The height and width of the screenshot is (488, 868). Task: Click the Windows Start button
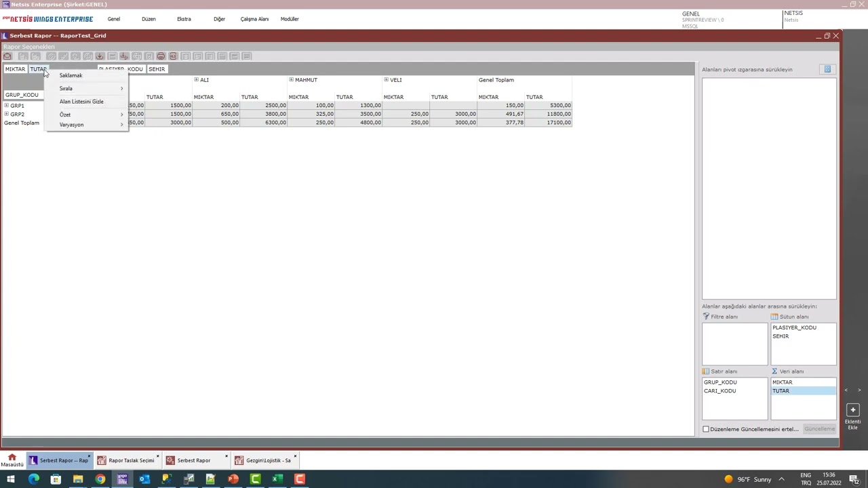pyautogui.click(x=11, y=479)
